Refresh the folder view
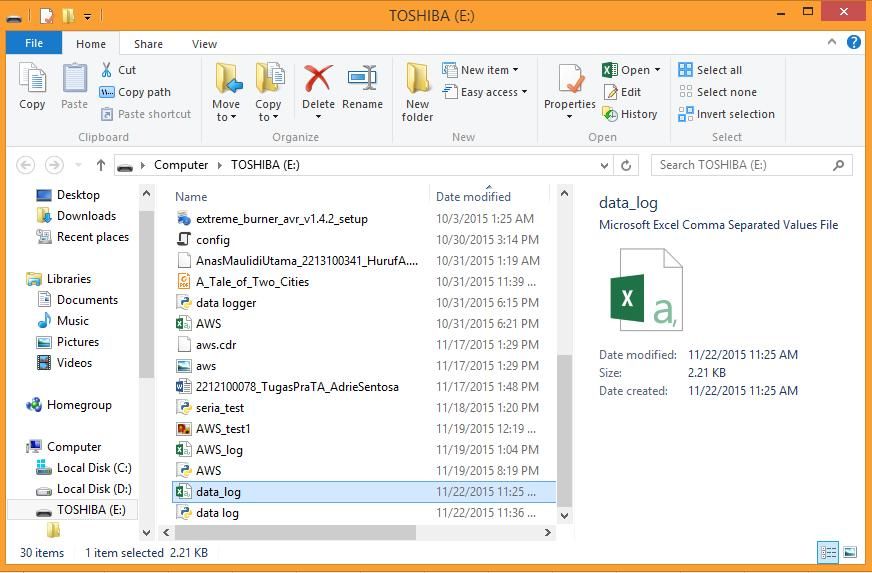This screenshot has width=872, height=573. tap(626, 165)
